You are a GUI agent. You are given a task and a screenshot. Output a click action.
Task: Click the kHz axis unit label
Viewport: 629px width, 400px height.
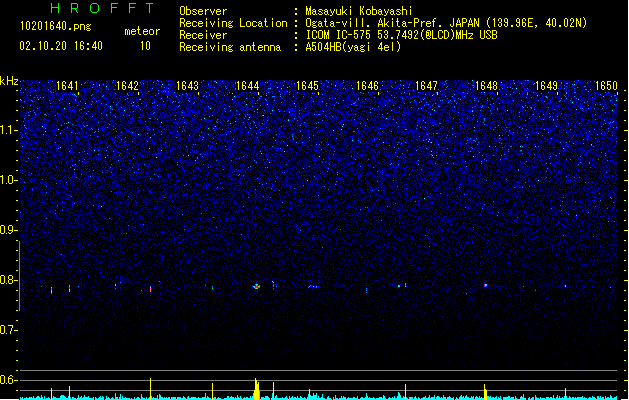[x=9, y=81]
